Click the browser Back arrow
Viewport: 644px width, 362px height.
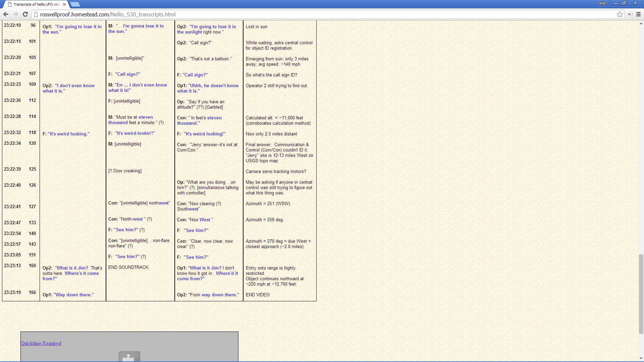coord(6,14)
